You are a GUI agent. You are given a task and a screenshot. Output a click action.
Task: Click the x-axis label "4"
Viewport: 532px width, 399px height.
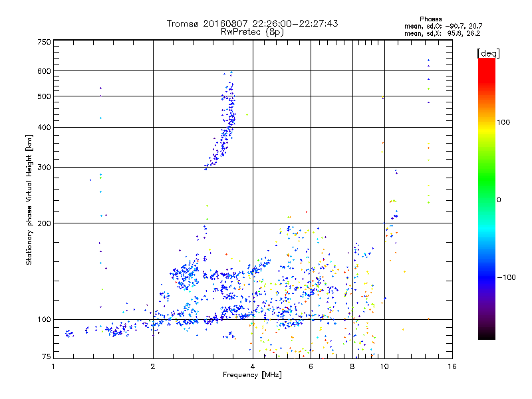pyautogui.click(x=253, y=366)
